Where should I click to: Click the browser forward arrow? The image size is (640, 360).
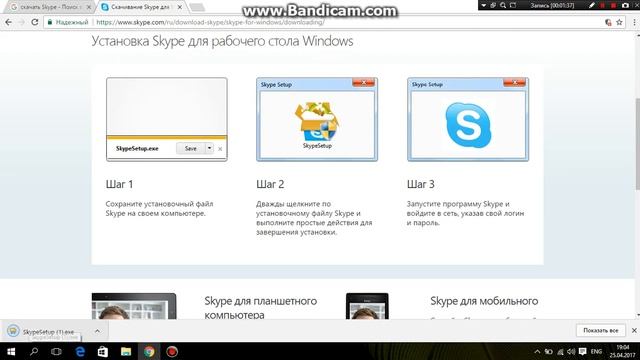point(21,22)
